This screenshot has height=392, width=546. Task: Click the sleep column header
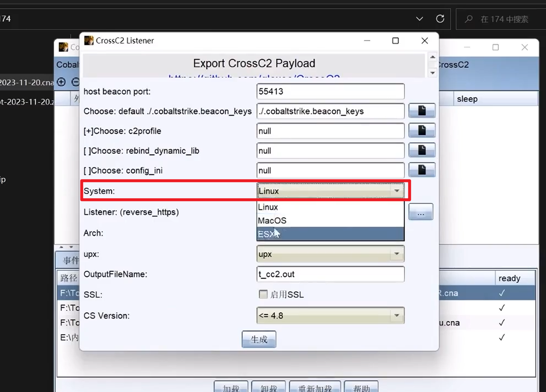pos(495,99)
